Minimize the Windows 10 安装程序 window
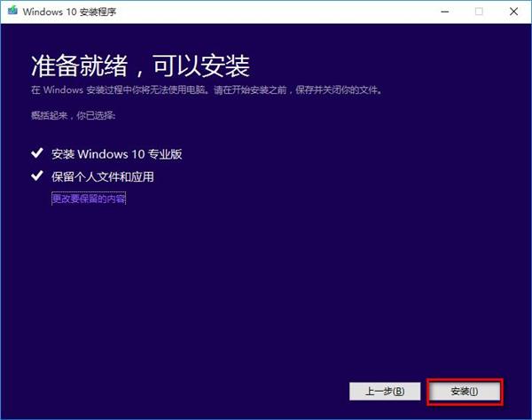 (x=445, y=12)
